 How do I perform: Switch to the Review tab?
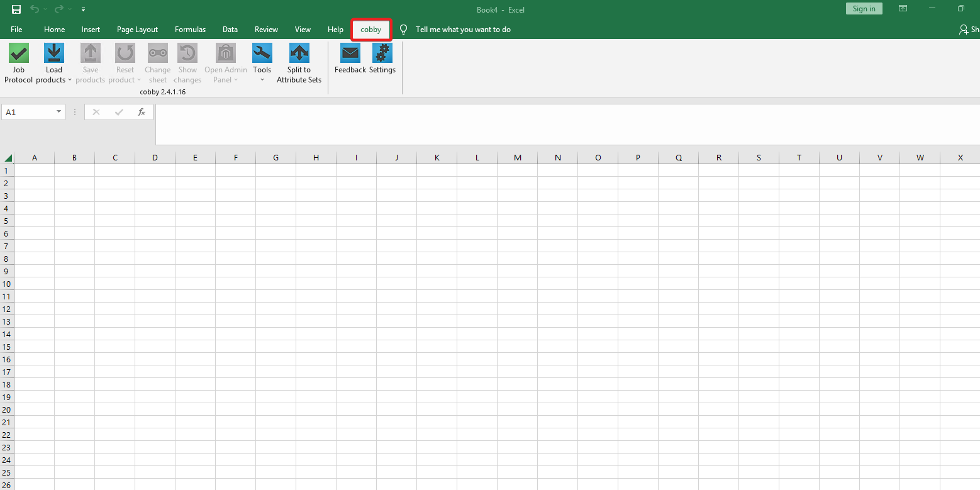click(266, 30)
